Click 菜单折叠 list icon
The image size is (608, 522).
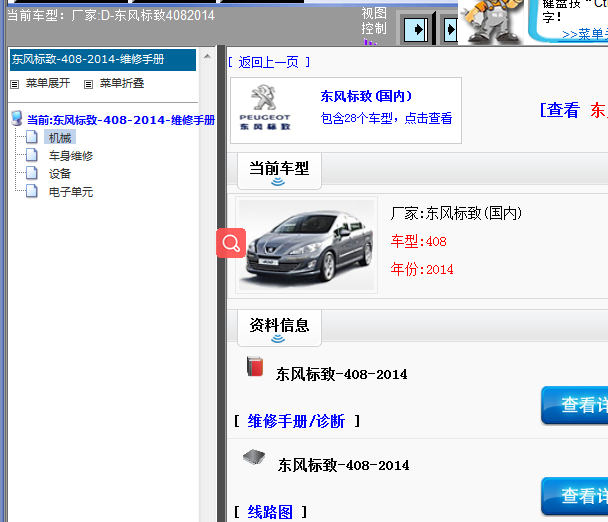point(88,84)
